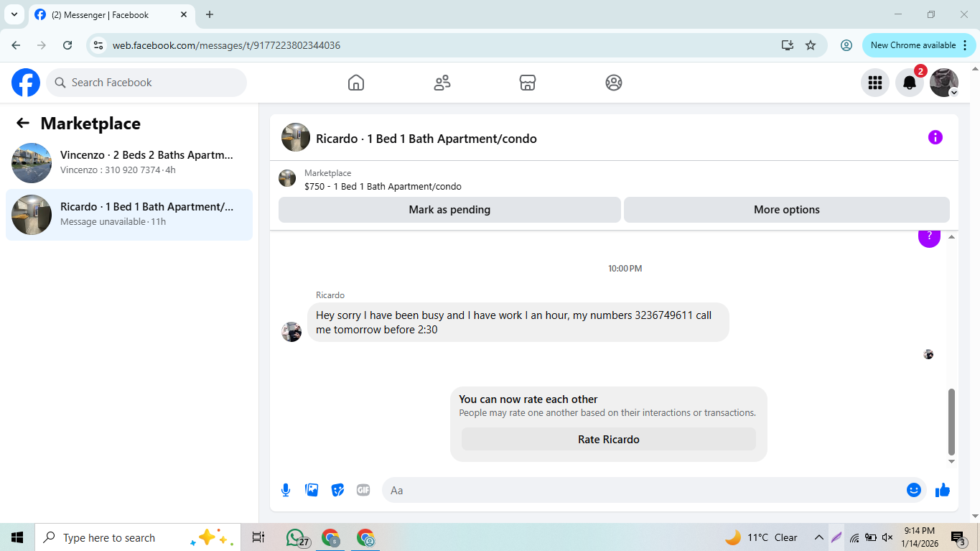This screenshot has width=980, height=551.
Task: Click the purple question mark message bubble
Action: [x=929, y=238]
